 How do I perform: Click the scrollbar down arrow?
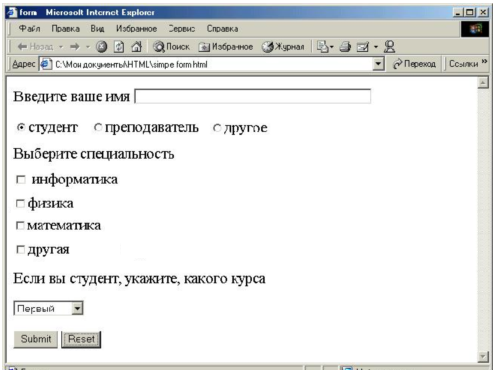click(x=483, y=357)
